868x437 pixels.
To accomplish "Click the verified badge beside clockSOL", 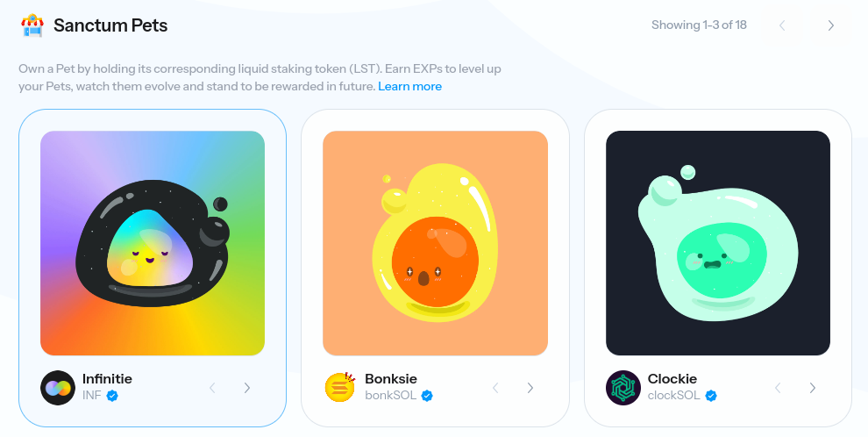I will [711, 396].
